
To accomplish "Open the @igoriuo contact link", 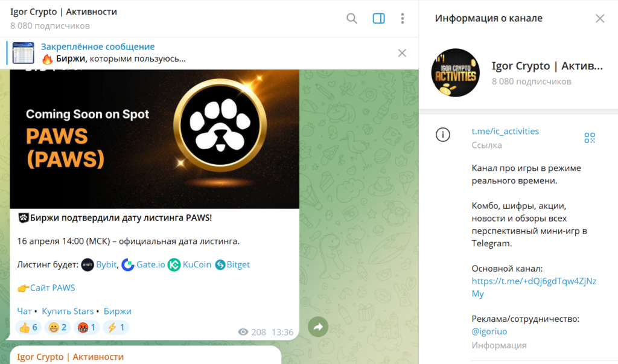I will click(x=489, y=331).
